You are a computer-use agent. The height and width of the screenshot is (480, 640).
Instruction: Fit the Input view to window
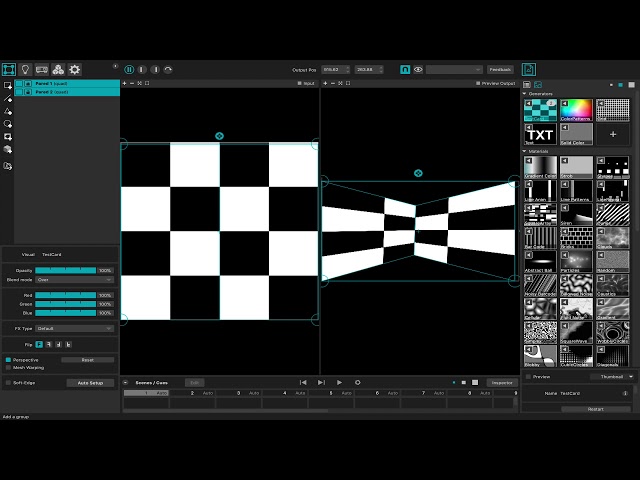coord(140,83)
